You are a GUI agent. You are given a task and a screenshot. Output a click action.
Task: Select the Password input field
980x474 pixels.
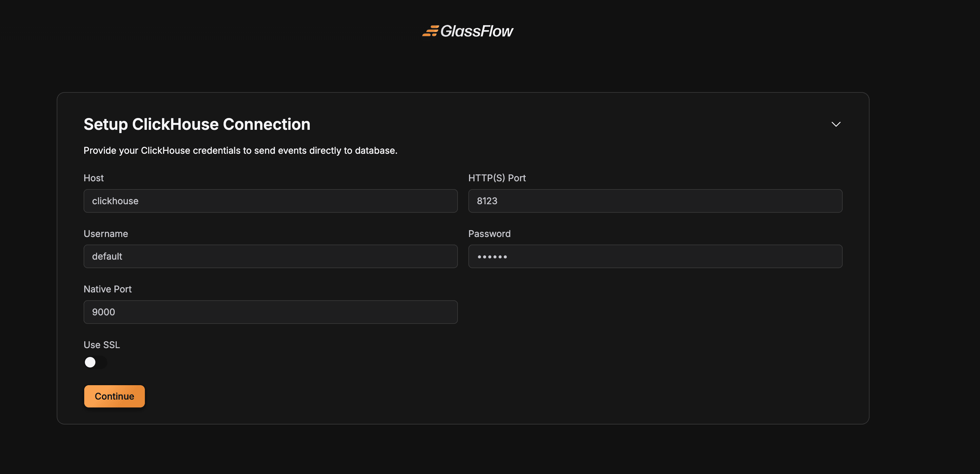[655, 256]
